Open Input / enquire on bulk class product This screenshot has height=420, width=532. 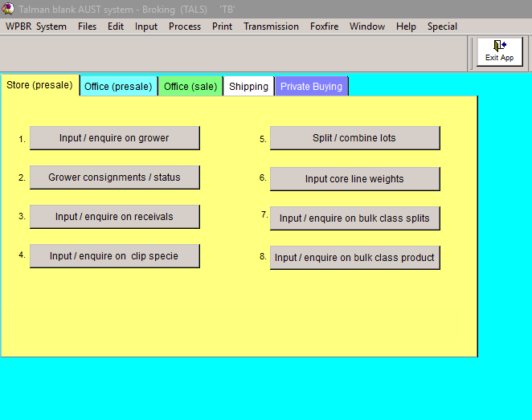coord(354,258)
